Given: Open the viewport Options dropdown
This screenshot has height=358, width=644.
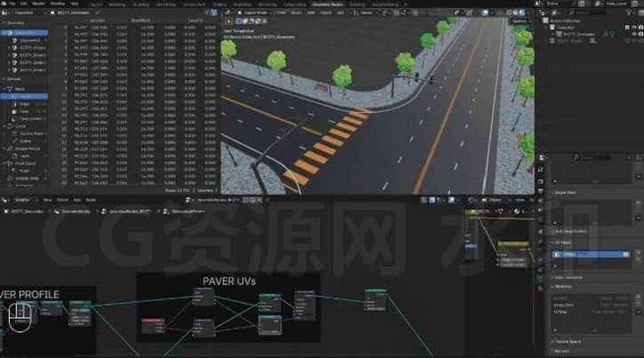Looking at the screenshot, I should click(x=520, y=21).
